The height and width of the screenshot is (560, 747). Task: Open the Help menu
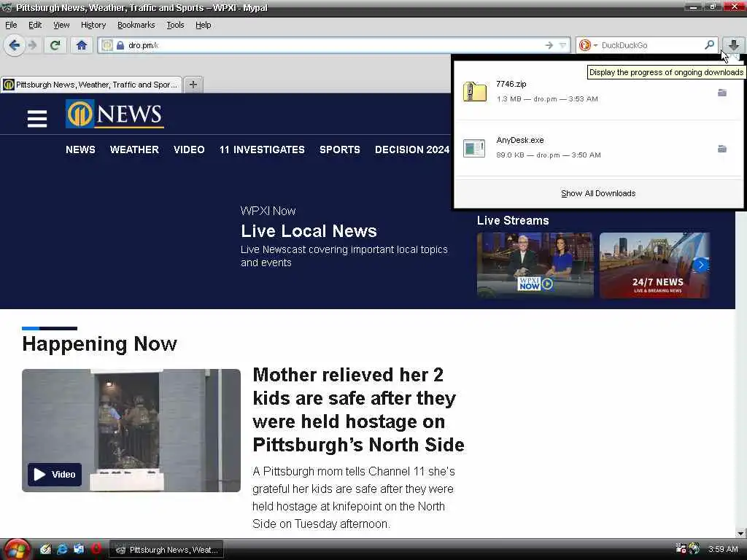pos(203,25)
